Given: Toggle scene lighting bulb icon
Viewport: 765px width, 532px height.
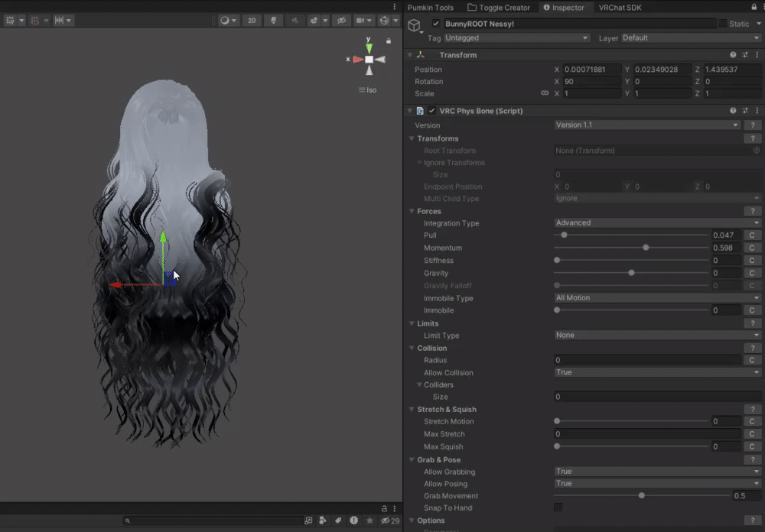Looking at the screenshot, I should pos(273,21).
